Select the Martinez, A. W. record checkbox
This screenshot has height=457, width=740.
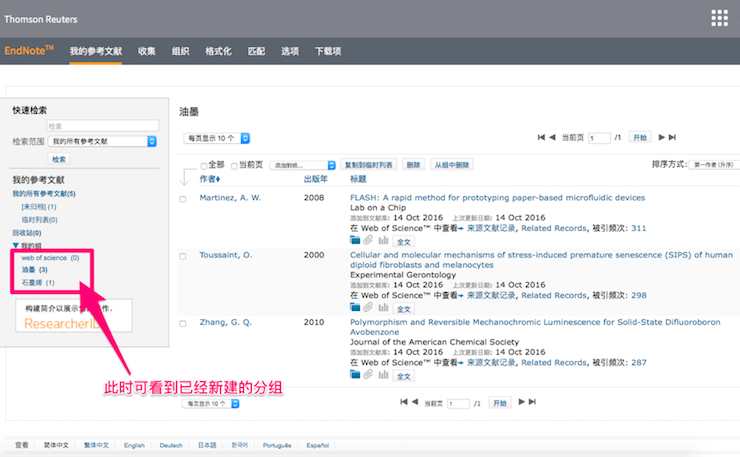pos(183,199)
